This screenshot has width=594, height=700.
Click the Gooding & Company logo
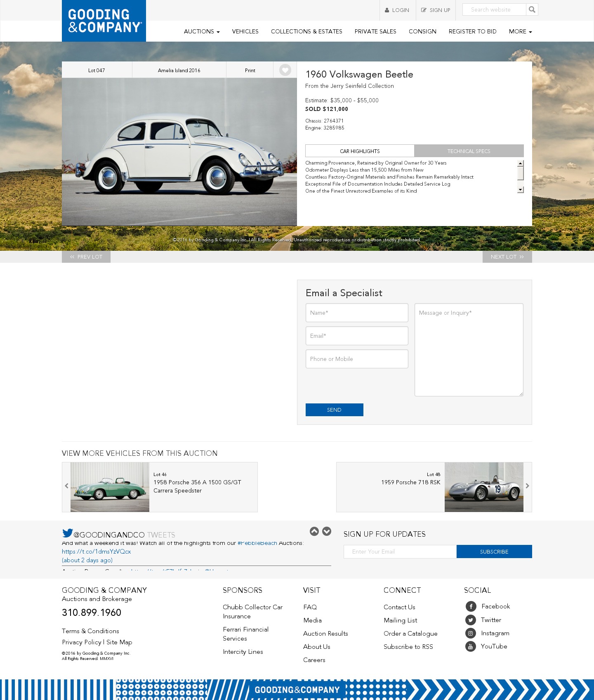coord(104,21)
